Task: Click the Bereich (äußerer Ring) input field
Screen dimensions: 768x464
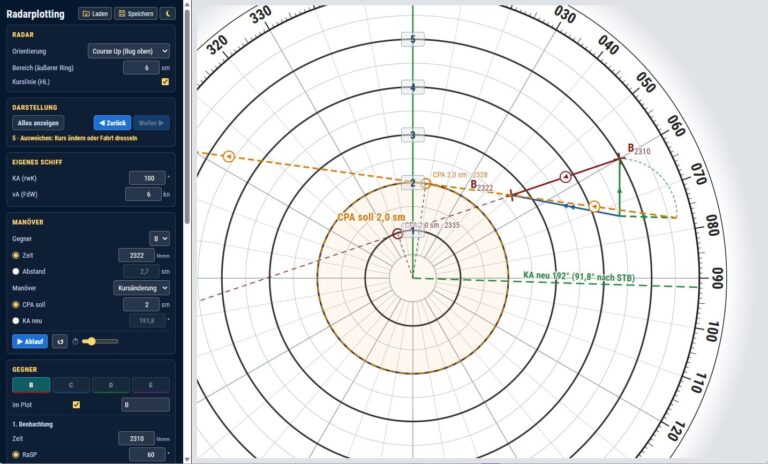Action: click(141, 68)
